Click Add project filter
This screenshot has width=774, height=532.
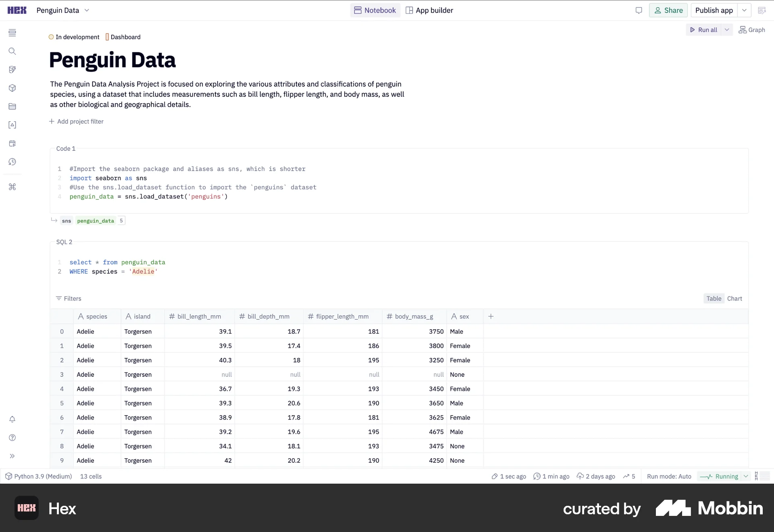[76, 121]
